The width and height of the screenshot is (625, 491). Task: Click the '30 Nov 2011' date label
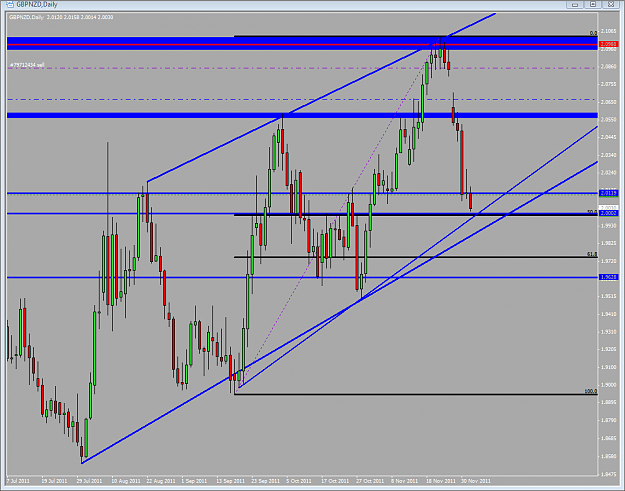[476, 481]
